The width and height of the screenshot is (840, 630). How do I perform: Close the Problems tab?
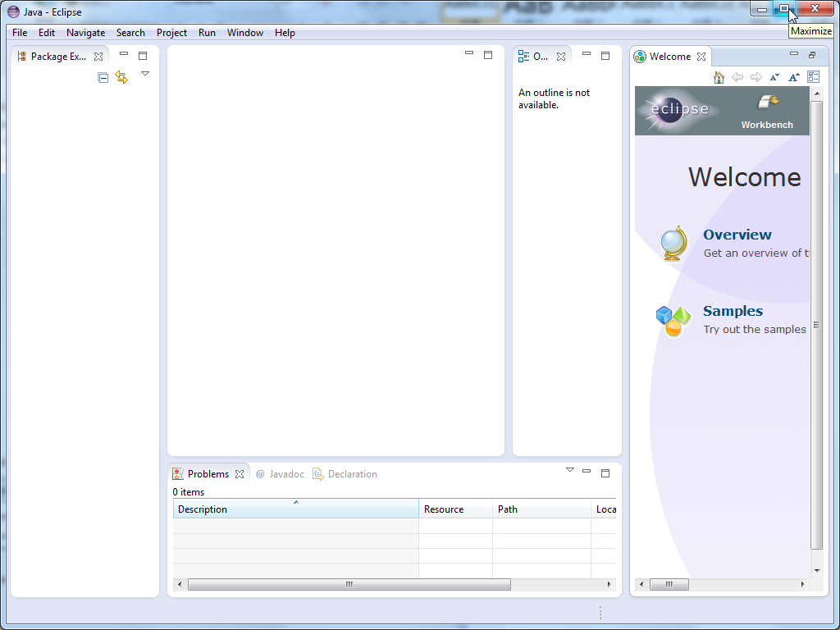coord(240,474)
